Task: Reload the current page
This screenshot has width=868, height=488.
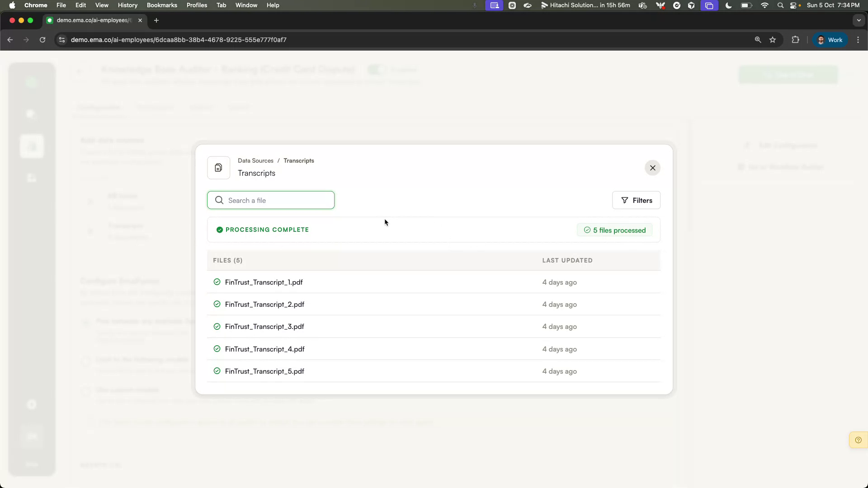Action: point(42,40)
